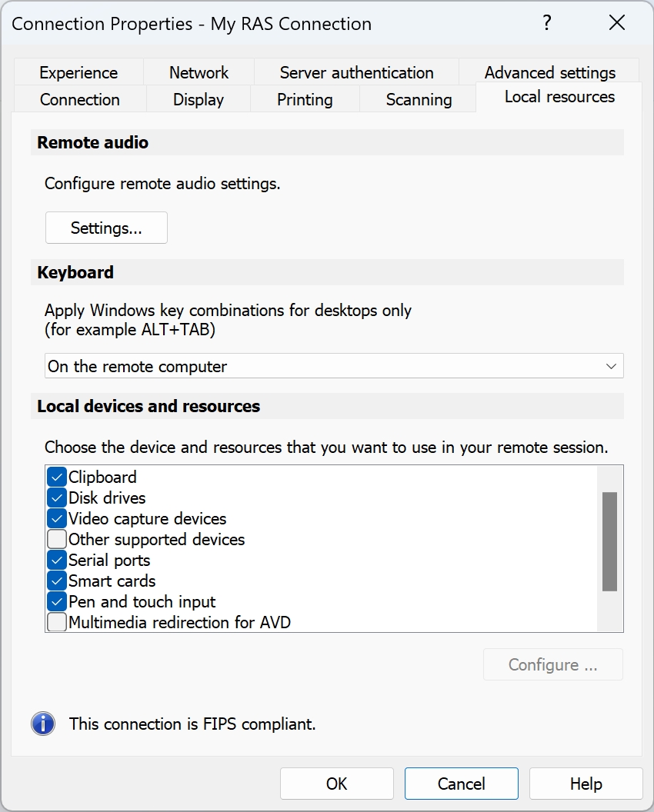Uncheck the Serial ports option
This screenshot has width=654, height=812.
[x=57, y=560]
